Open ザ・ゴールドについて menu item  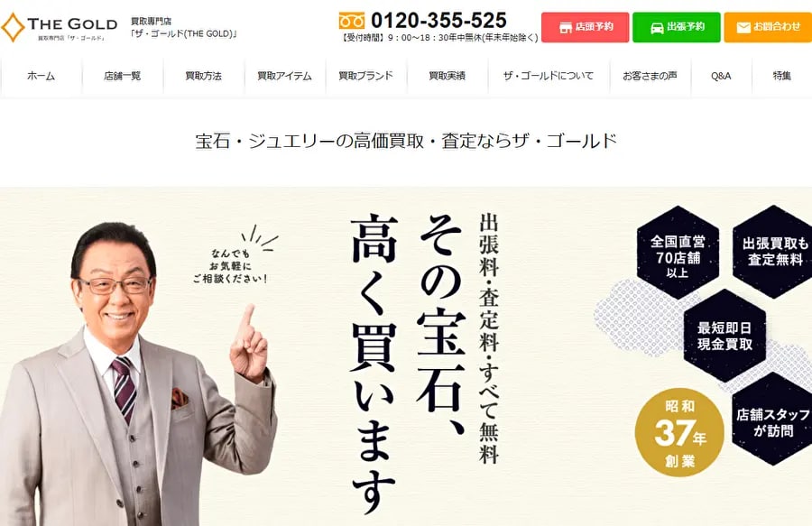click(x=549, y=76)
